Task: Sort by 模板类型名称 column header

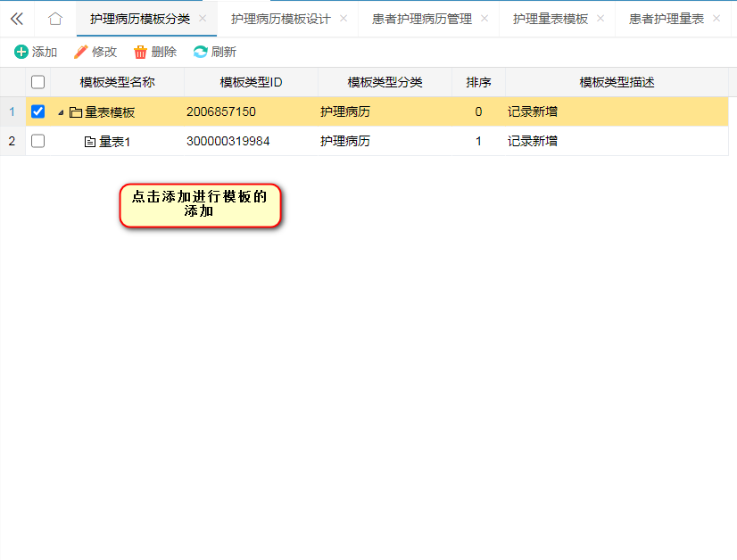Action: (118, 82)
